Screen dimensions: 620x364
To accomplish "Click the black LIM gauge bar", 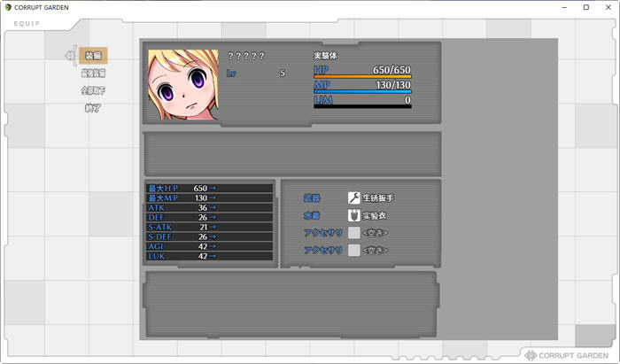I will click(x=362, y=106).
